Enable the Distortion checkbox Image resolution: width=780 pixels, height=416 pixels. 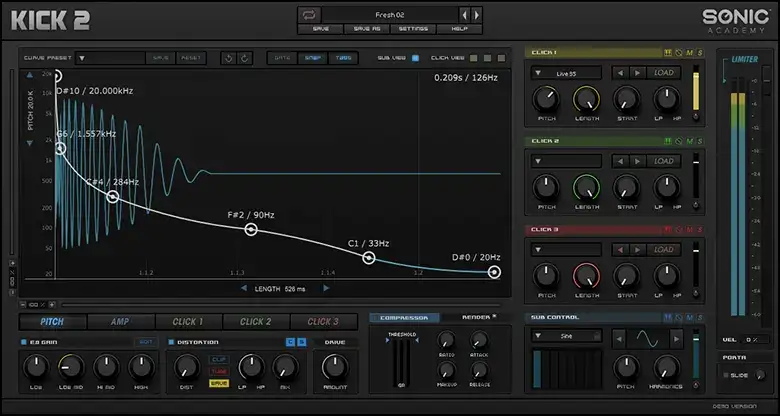click(x=171, y=342)
